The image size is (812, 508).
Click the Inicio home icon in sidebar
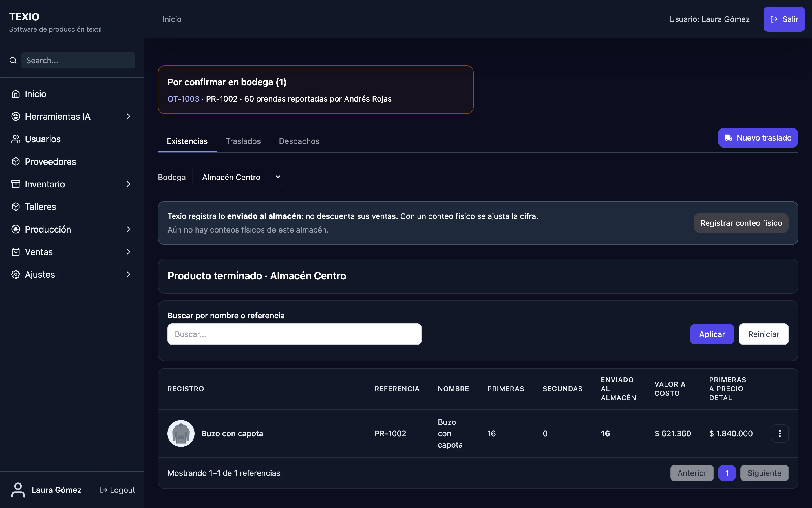pyautogui.click(x=16, y=94)
